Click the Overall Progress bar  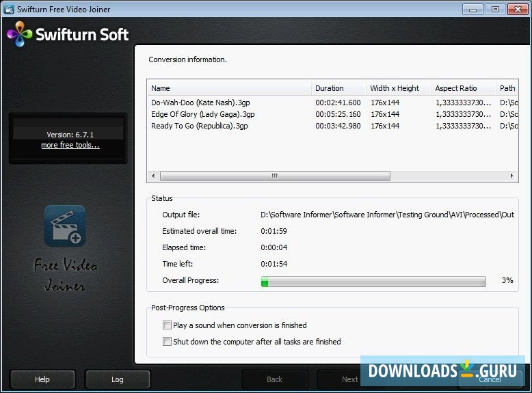373,281
